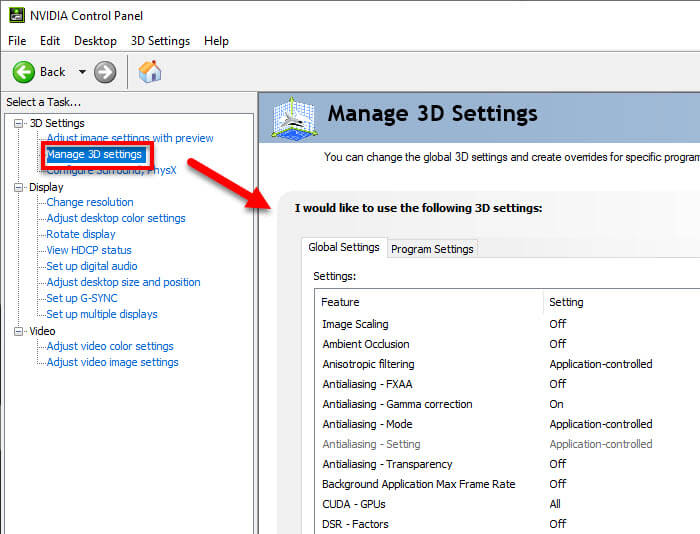Screen dimensions: 700x534
Task: Select the DSR - Factors row
Action: 507,524
